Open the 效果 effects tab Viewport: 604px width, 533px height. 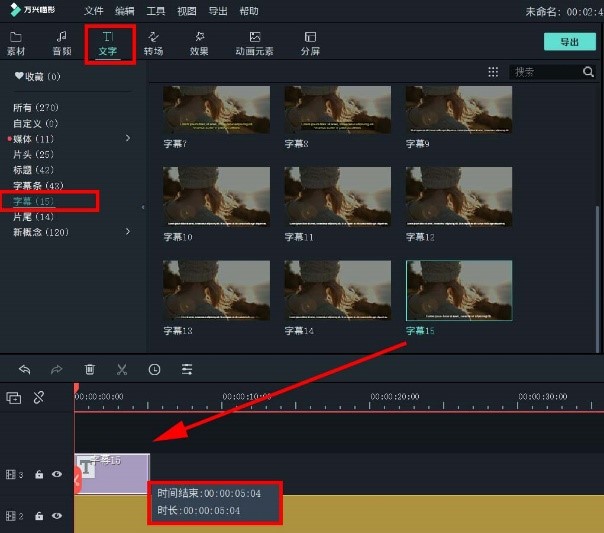(199, 44)
